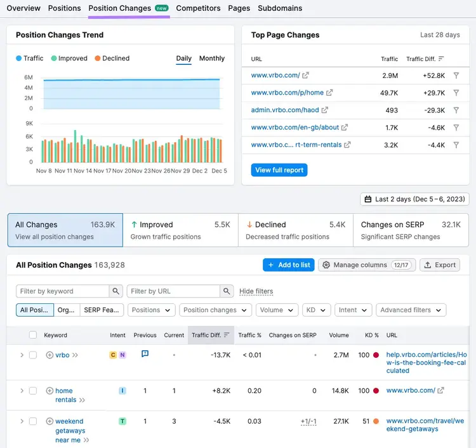Viewport: 476px width, 448px height.
Task: Toggle Improved series via green legend dot
Action: pos(54,58)
